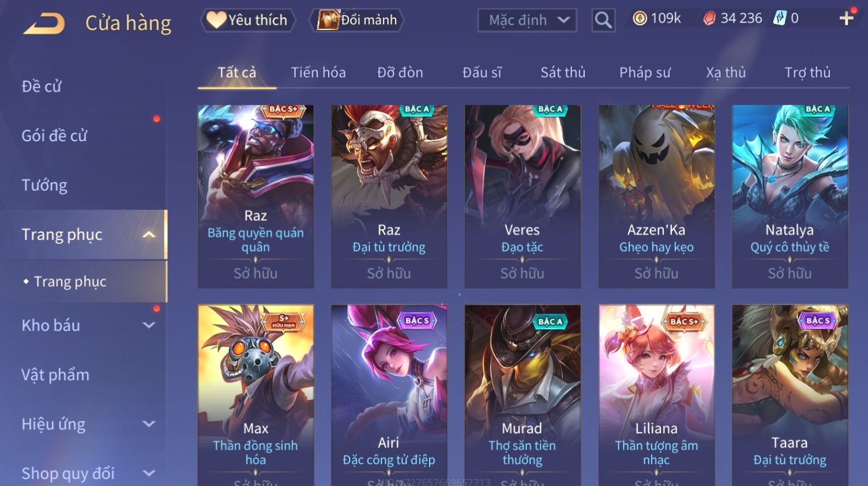The image size is (868, 486).
Task: Expand the Hiệu ứng sidebar section
Action: pos(149,424)
